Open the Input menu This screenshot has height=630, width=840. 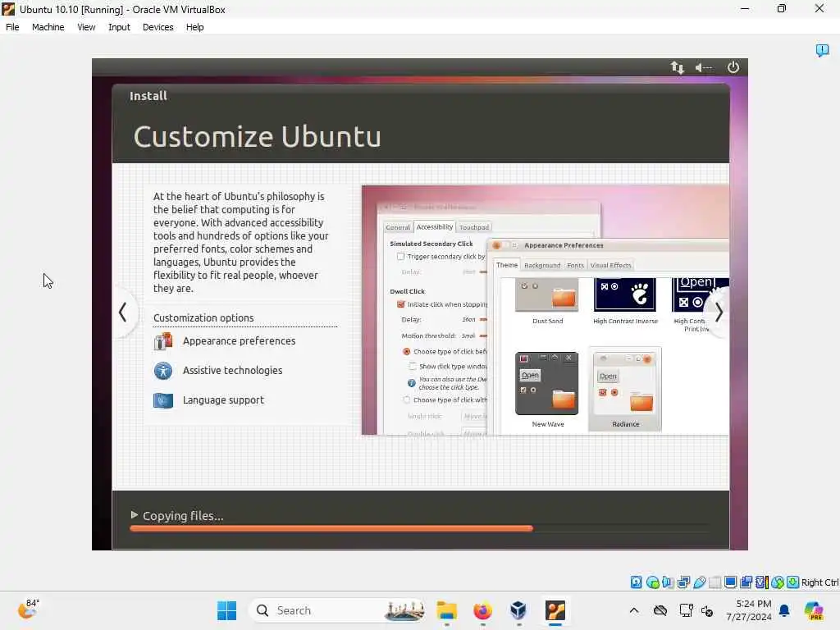click(x=119, y=27)
